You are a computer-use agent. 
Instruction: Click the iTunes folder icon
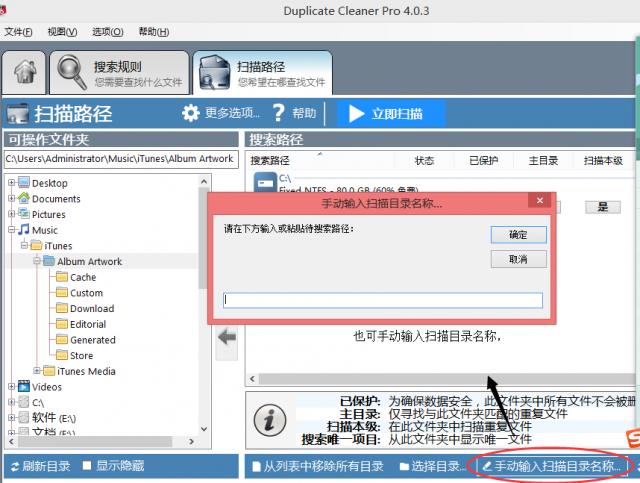point(37,245)
